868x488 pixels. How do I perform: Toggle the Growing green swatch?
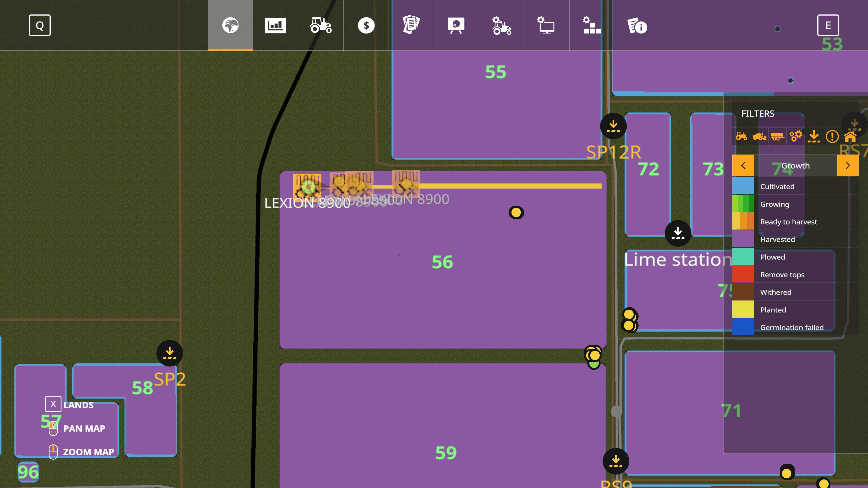pos(743,203)
